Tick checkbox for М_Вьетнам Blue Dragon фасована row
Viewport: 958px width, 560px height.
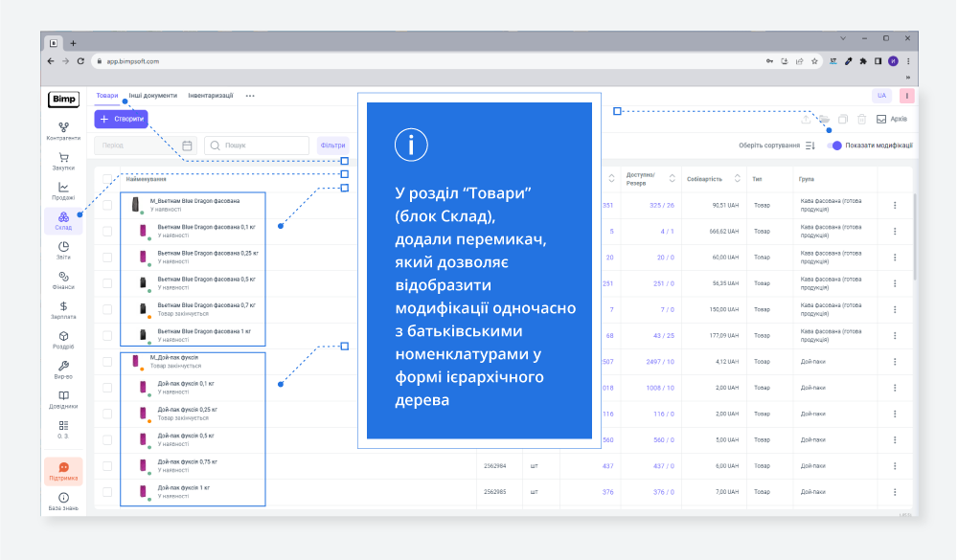click(107, 205)
